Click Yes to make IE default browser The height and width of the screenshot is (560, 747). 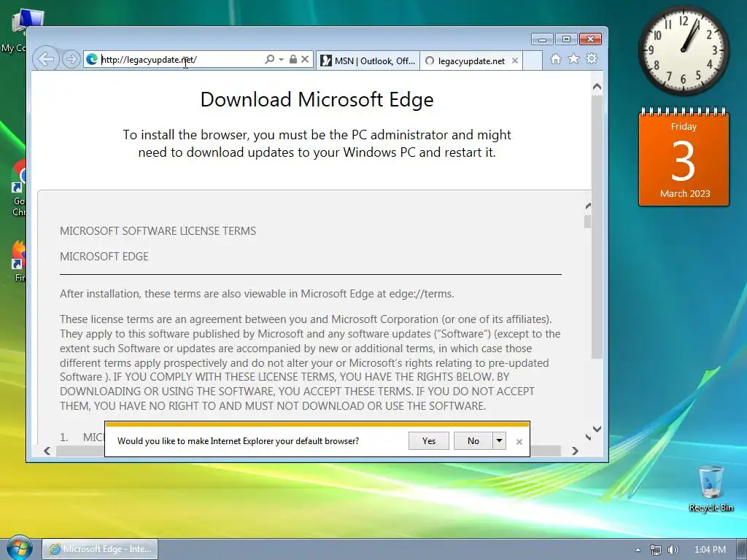pyautogui.click(x=429, y=441)
